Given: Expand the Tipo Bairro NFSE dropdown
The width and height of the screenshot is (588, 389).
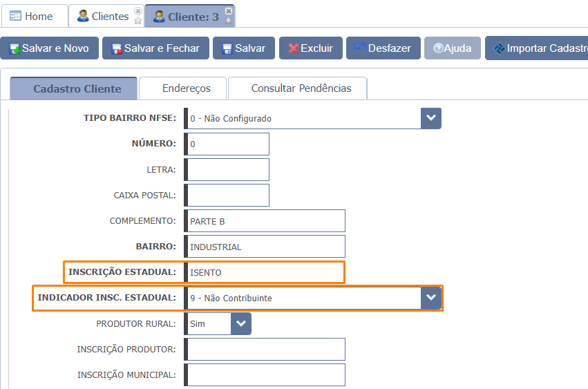Looking at the screenshot, I should click(431, 118).
